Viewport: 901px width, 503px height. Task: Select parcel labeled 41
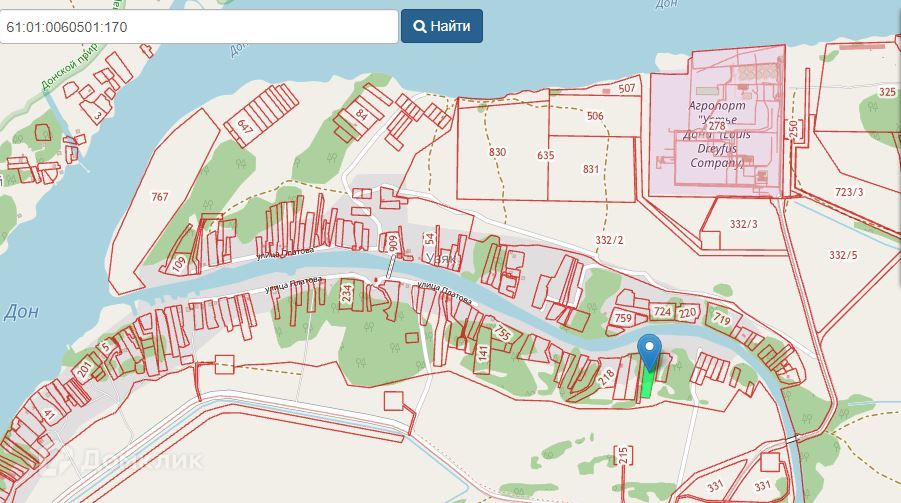[49, 416]
